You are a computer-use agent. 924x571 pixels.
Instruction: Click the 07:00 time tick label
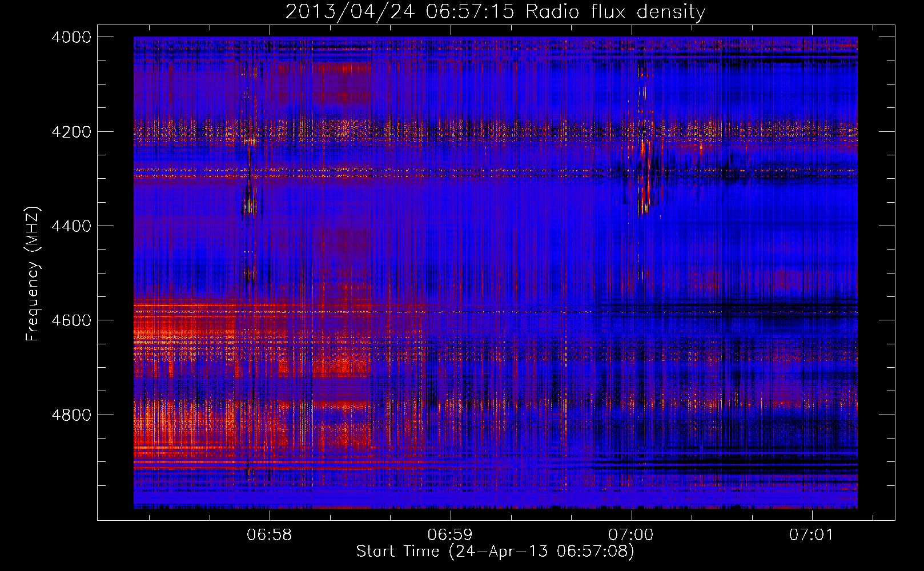coord(630,535)
